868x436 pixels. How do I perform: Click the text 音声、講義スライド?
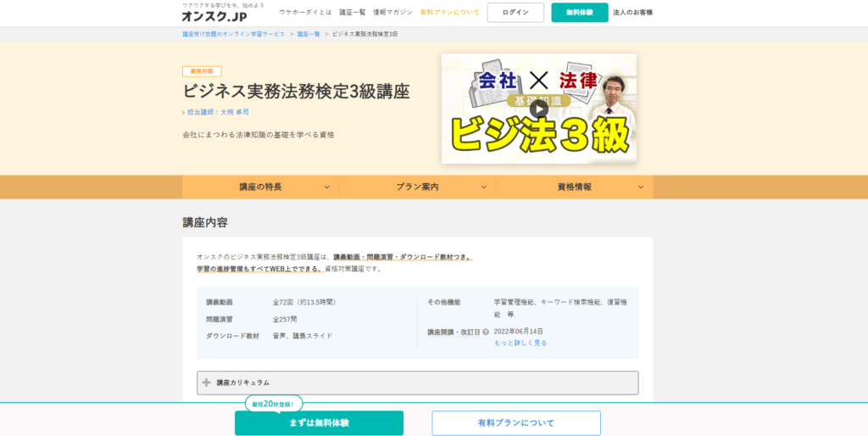303,336
